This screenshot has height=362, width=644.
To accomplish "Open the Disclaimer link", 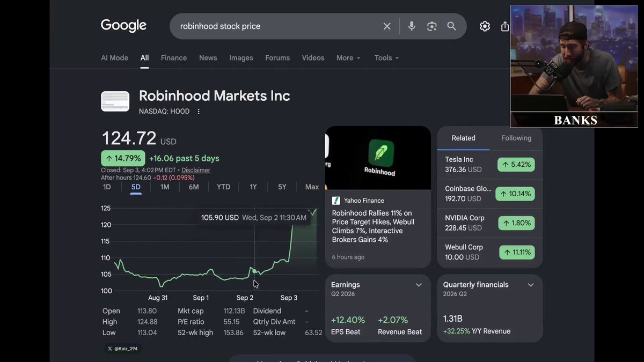I will point(196,170).
